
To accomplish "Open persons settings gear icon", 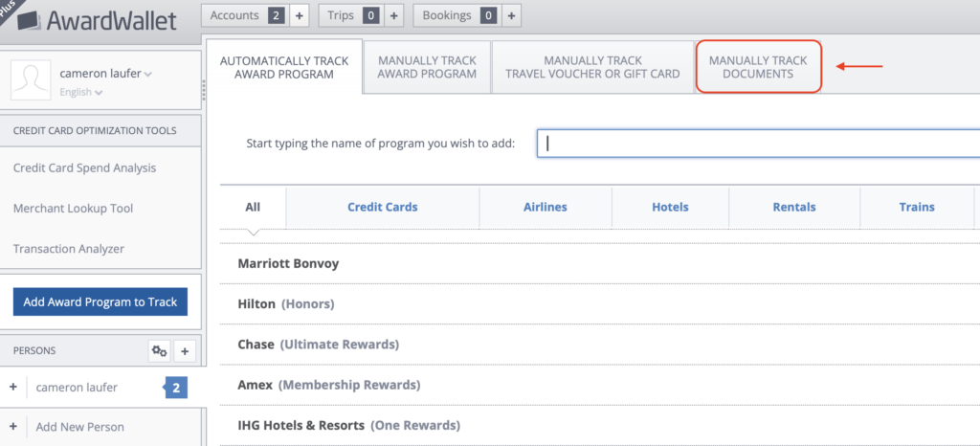I will pyautogui.click(x=160, y=351).
